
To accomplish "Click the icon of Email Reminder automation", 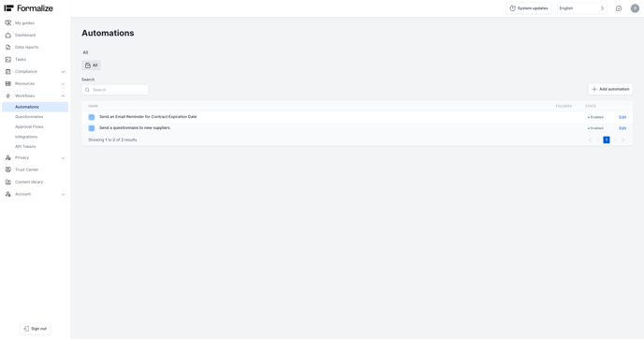I will click(x=92, y=117).
